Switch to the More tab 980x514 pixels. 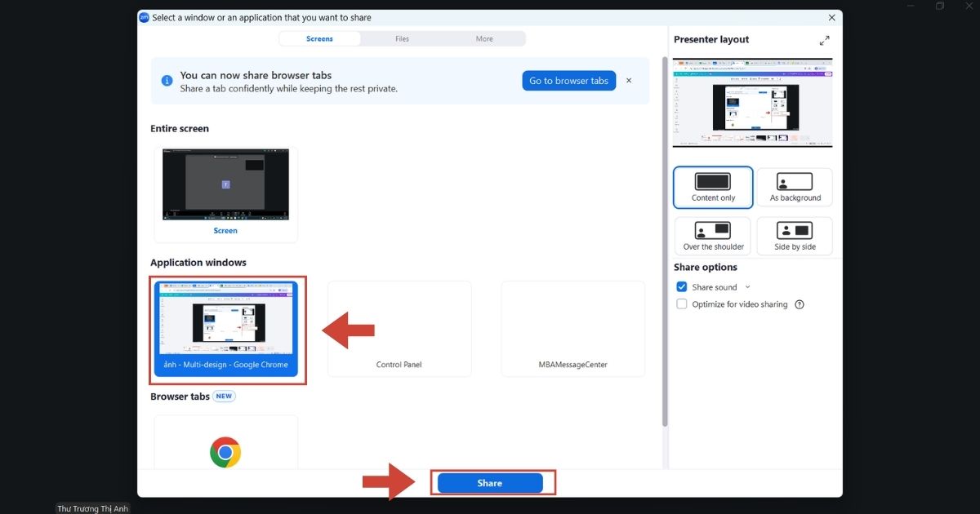click(484, 38)
